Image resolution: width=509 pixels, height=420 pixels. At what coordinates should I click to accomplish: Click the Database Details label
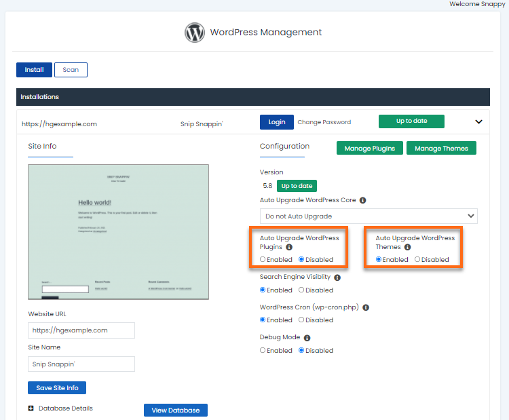66,408
